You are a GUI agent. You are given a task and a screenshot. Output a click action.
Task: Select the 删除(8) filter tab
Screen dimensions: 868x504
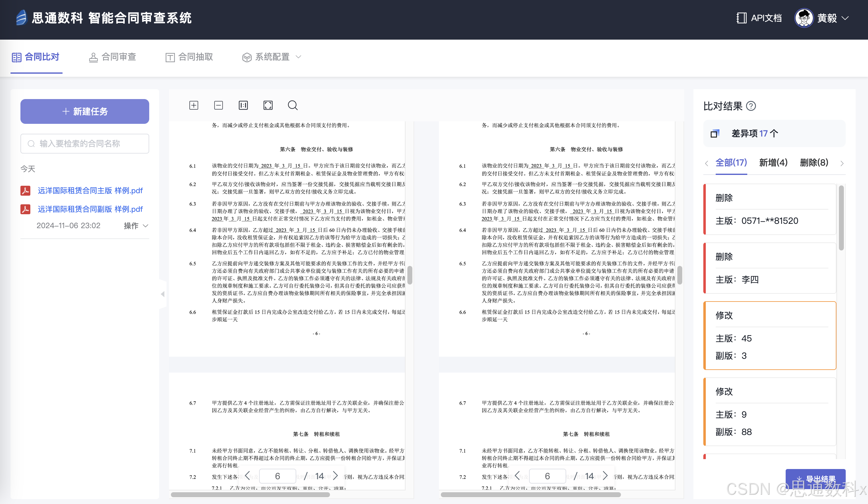point(814,163)
